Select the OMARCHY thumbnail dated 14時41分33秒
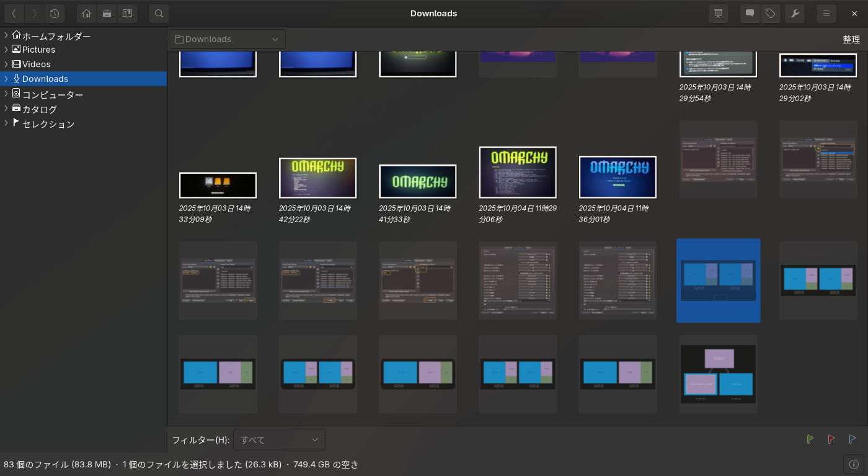 (418, 181)
